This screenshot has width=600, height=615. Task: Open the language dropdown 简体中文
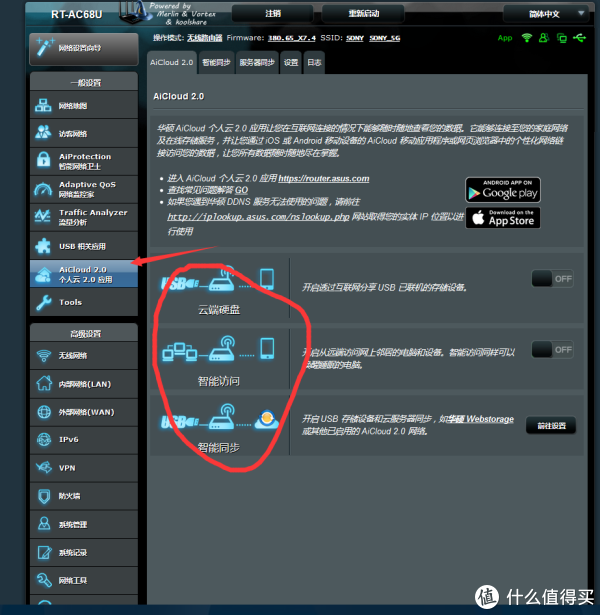coord(545,14)
